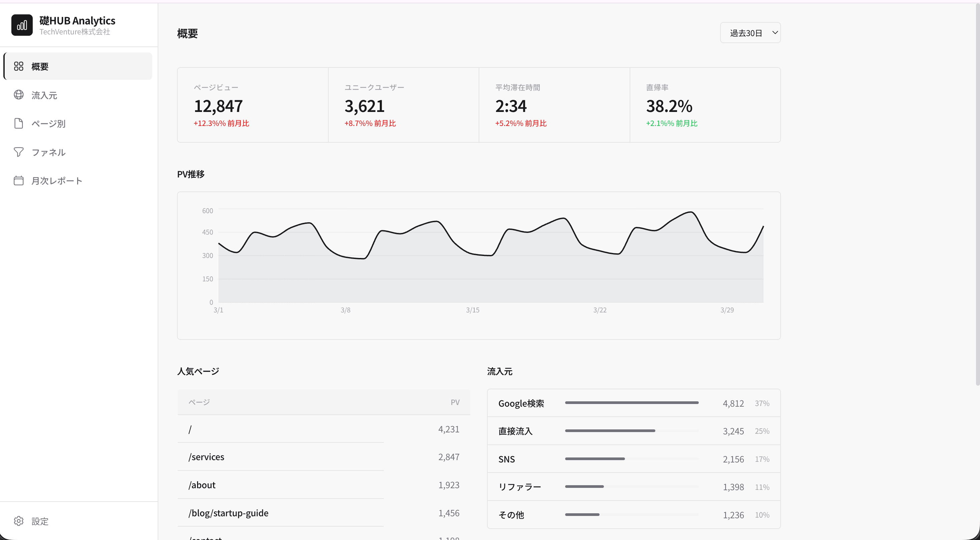Click the PV column header
This screenshot has height=540, width=980.
coord(455,402)
